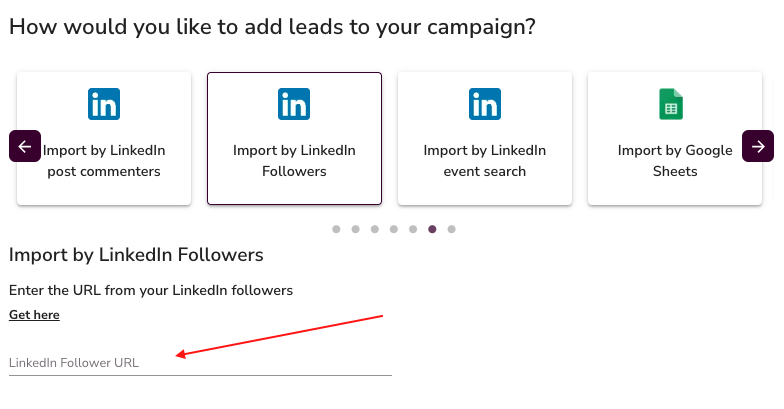Viewport: 784px width, 409px height.
Task: Choose Import by LinkedIn Followers label
Action: point(294,161)
